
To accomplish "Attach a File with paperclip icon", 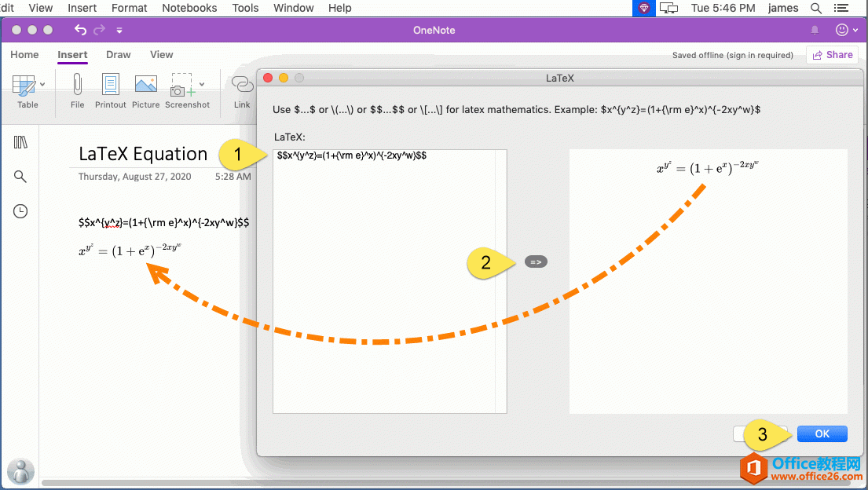I will [x=78, y=91].
